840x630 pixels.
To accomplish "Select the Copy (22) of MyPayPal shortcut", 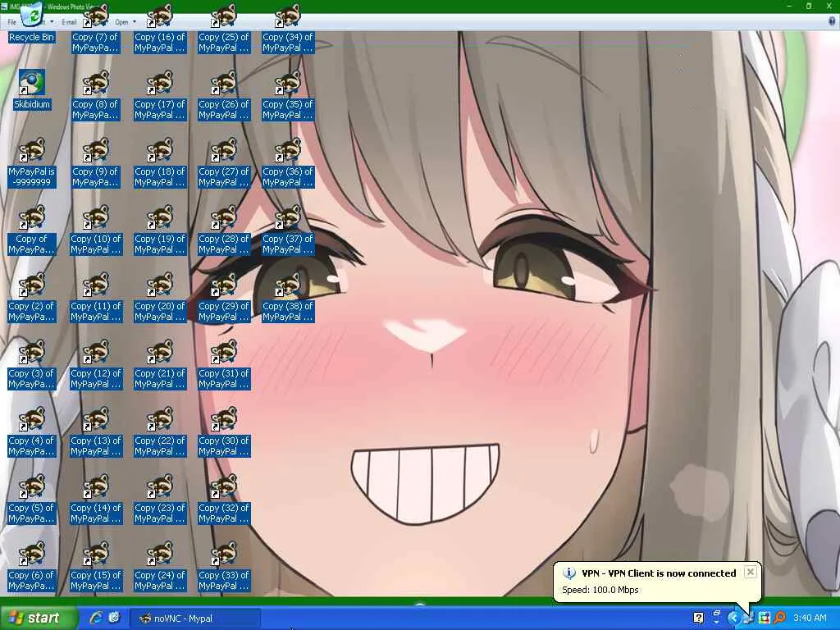I will [160, 431].
